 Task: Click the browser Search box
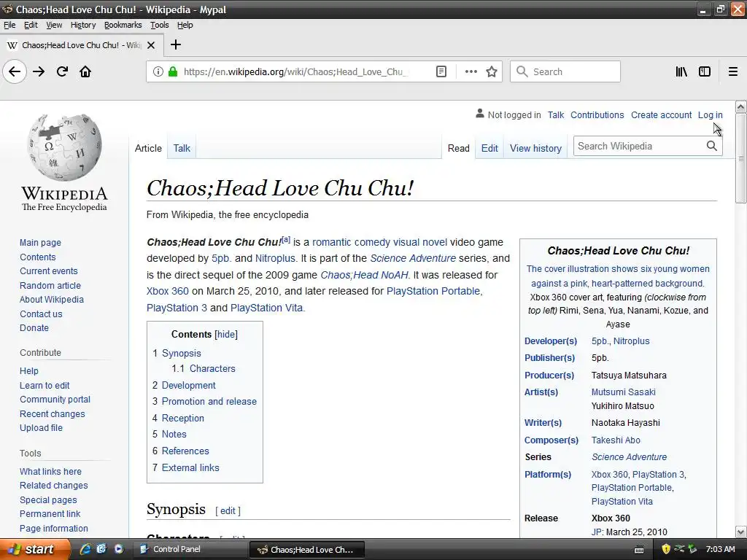point(565,72)
